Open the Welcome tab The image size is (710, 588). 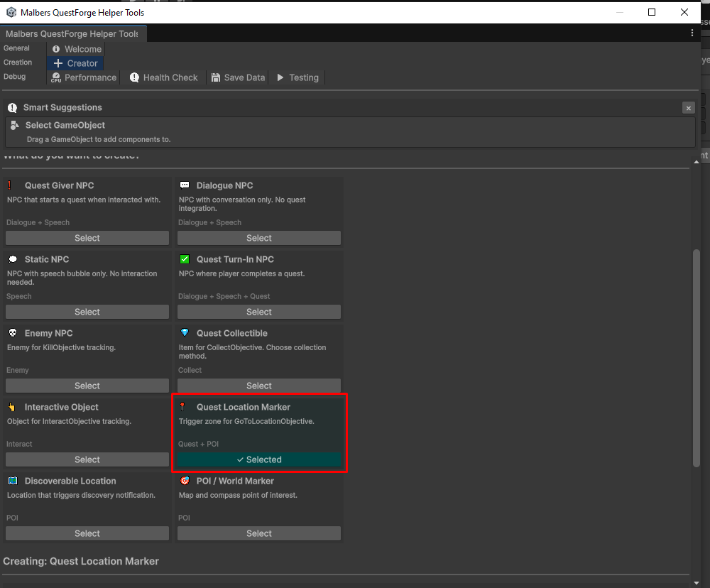tap(76, 49)
